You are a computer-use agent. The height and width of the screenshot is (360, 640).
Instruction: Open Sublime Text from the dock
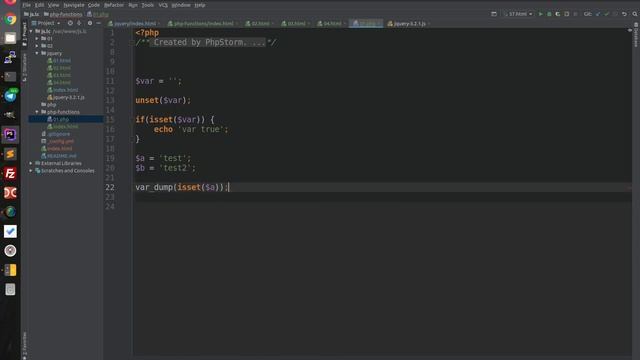click(x=10, y=154)
